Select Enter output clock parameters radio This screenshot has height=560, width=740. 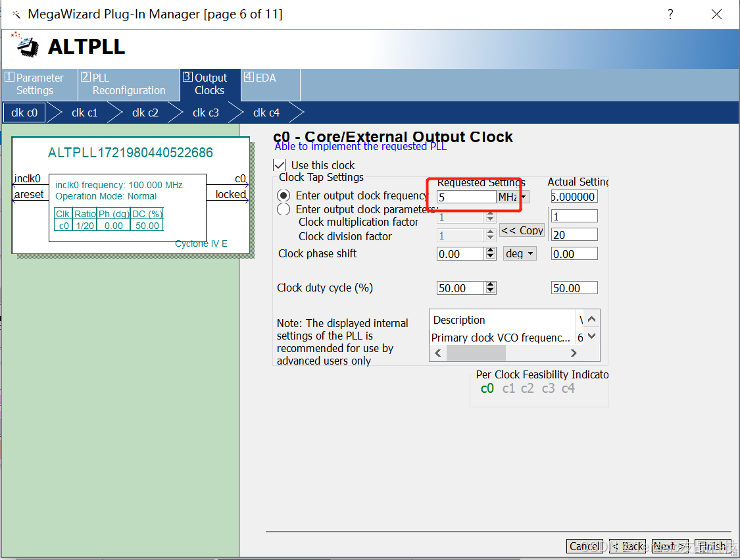(x=284, y=209)
